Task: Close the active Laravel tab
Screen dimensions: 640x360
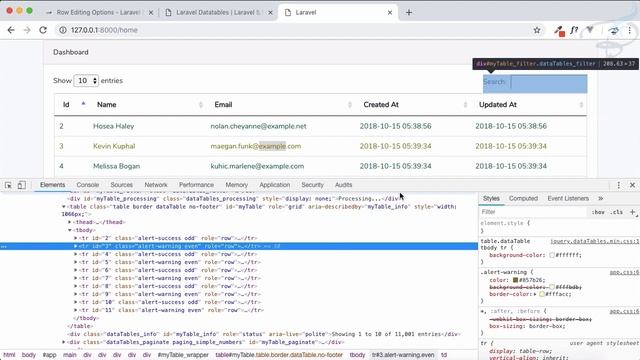Action: 390,13
